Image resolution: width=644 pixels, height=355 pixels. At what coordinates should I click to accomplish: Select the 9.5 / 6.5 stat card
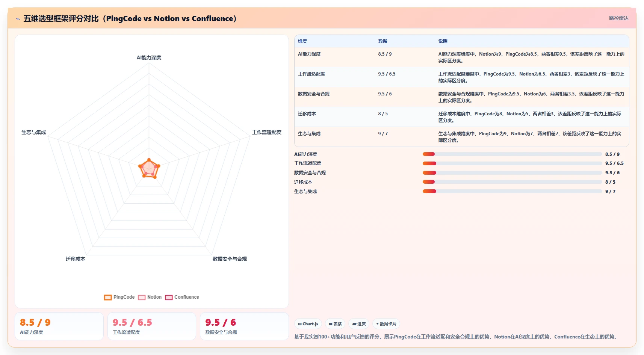pyautogui.click(x=152, y=326)
